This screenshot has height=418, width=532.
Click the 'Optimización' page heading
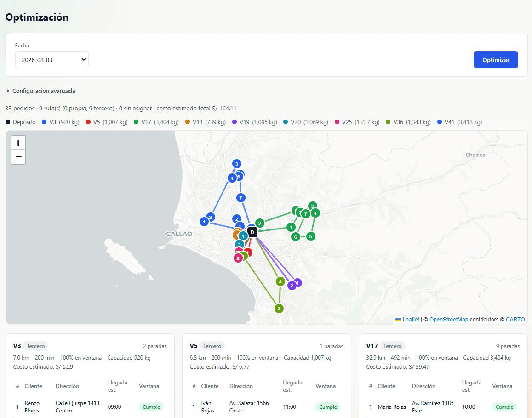pyautogui.click(x=37, y=17)
